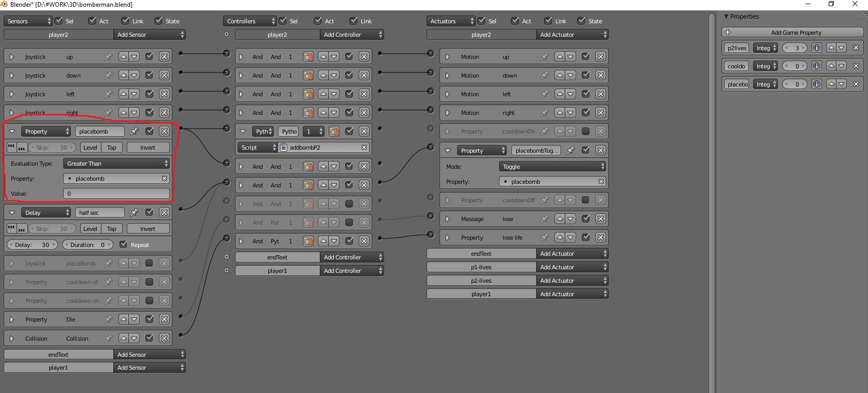Clear the addbombP2 script field

(x=364, y=148)
